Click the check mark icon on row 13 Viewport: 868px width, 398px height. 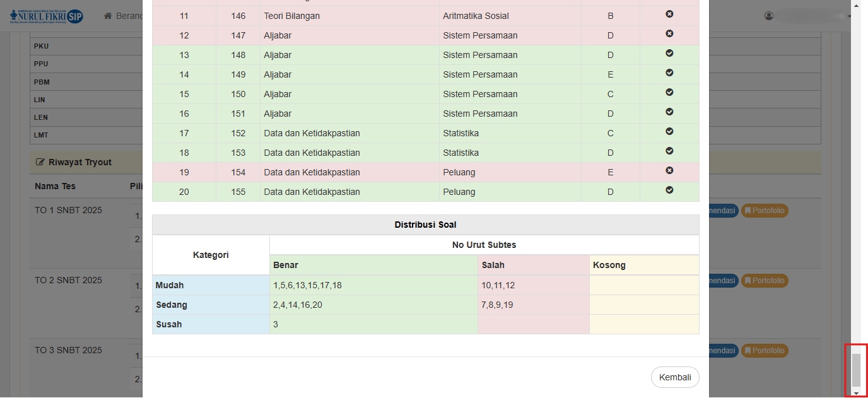(669, 53)
